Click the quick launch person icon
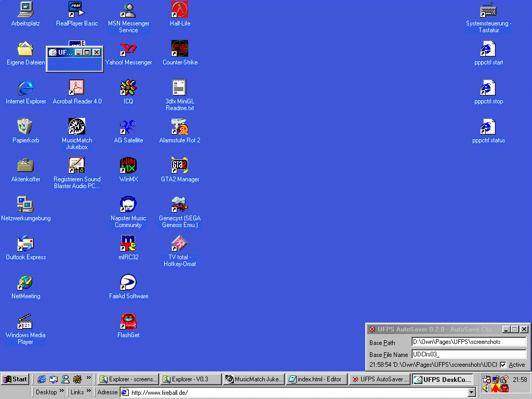This screenshot has width=532, height=399. tap(65, 379)
